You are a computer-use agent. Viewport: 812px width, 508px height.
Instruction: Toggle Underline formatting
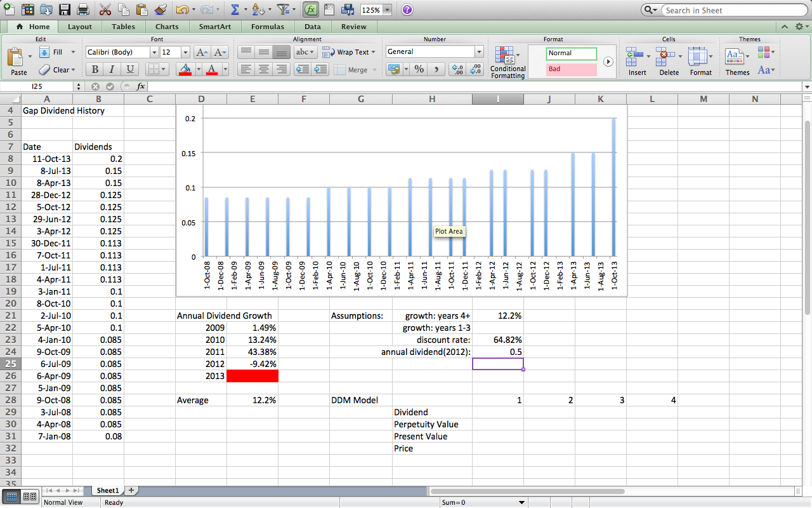tap(130, 70)
